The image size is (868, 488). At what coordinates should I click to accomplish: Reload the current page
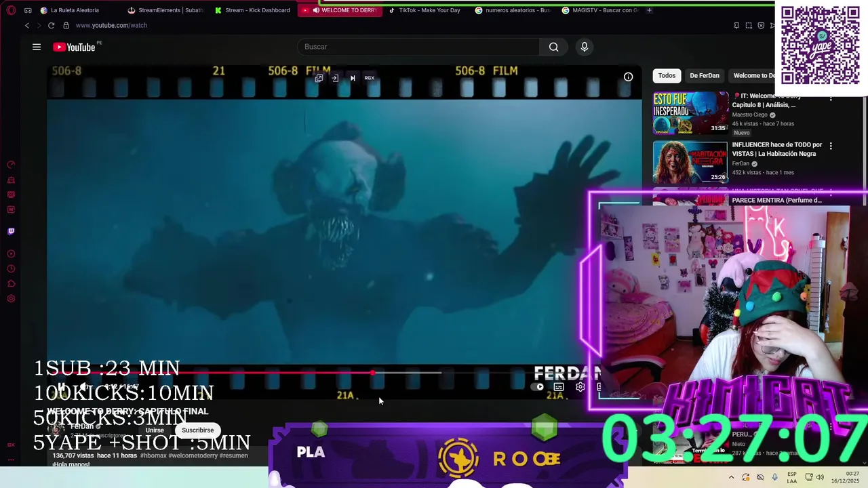coord(51,25)
